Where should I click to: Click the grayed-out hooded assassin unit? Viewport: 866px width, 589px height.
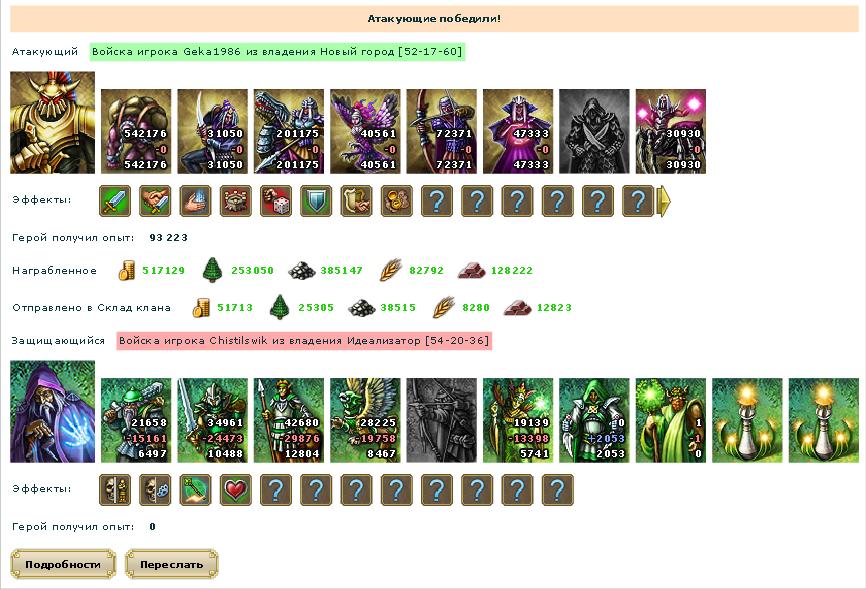[x=594, y=132]
